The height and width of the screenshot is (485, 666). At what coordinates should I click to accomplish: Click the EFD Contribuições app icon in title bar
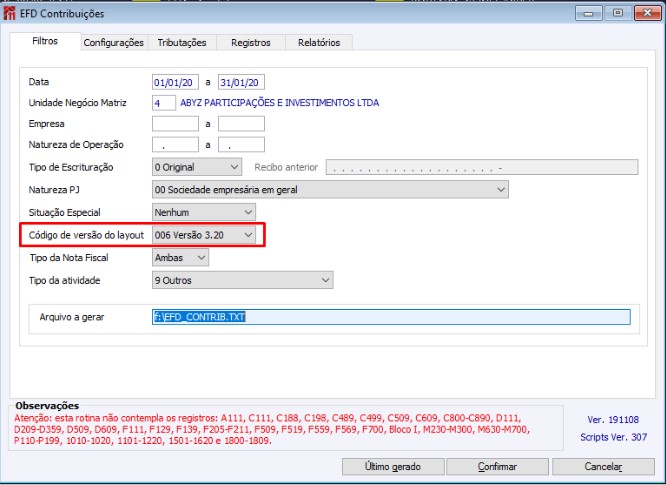pos(9,13)
